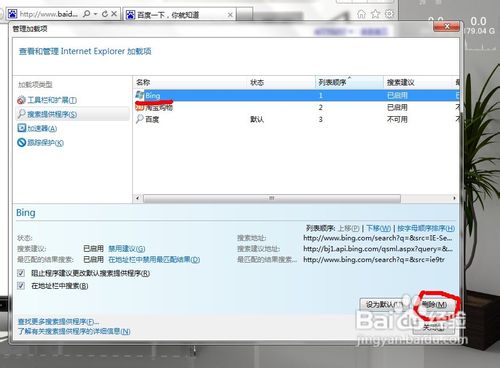Viewport: 500px width, 368px height.
Task: Click the address bar URL field
Action: (x=48, y=14)
